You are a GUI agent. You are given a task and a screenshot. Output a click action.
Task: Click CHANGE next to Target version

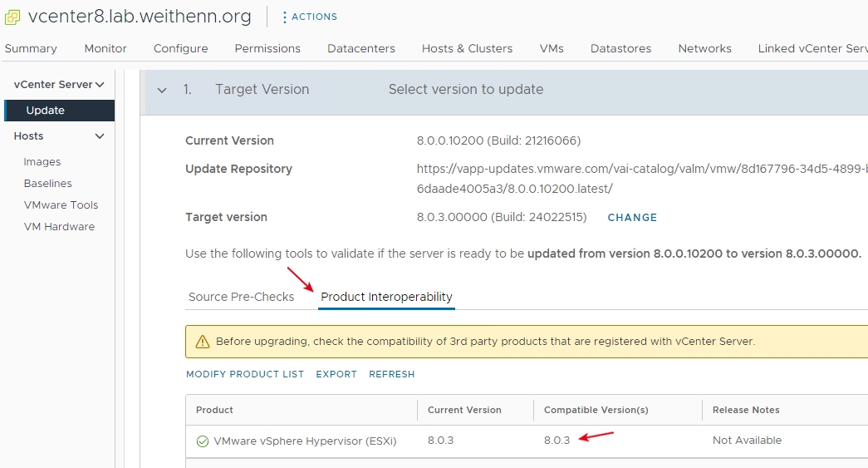coord(632,218)
